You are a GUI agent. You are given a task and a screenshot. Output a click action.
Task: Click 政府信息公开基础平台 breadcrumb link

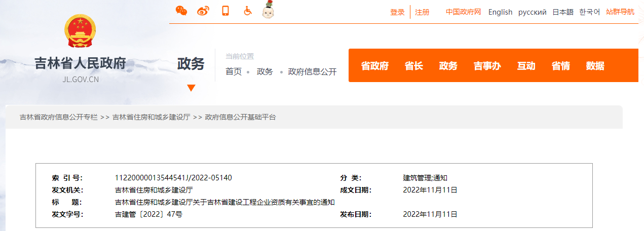click(x=240, y=117)
